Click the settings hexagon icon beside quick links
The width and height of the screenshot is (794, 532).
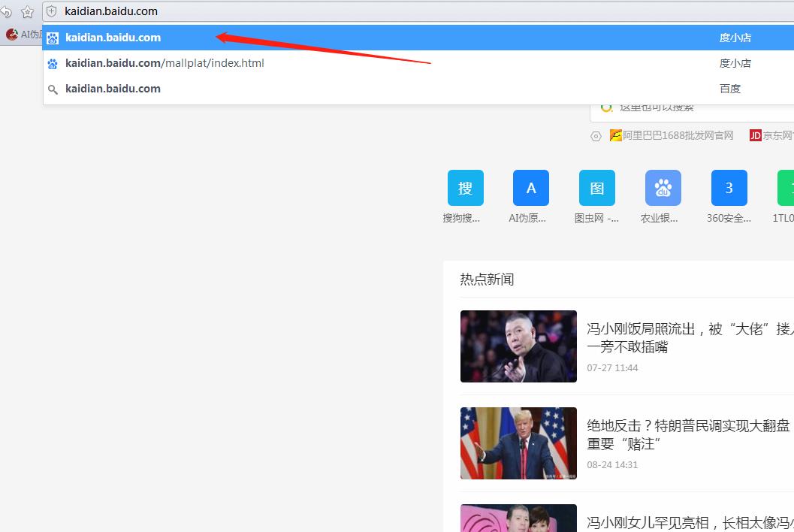click(596, 136)
